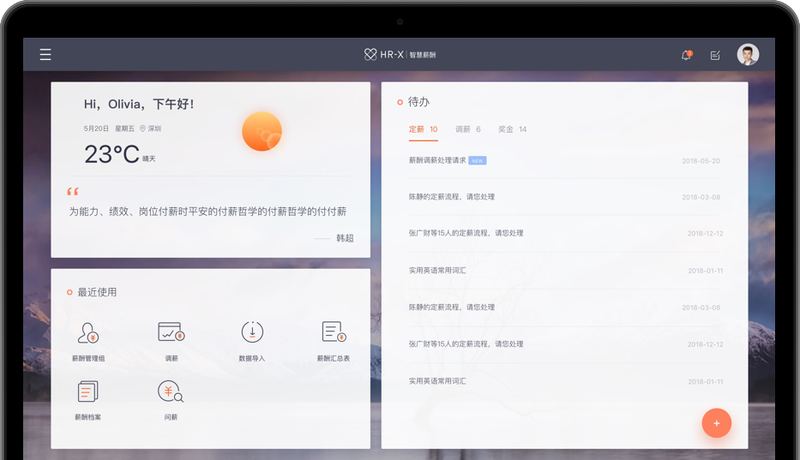
Task: Select the 定薪 10 tab
Action: coord(423,130)
